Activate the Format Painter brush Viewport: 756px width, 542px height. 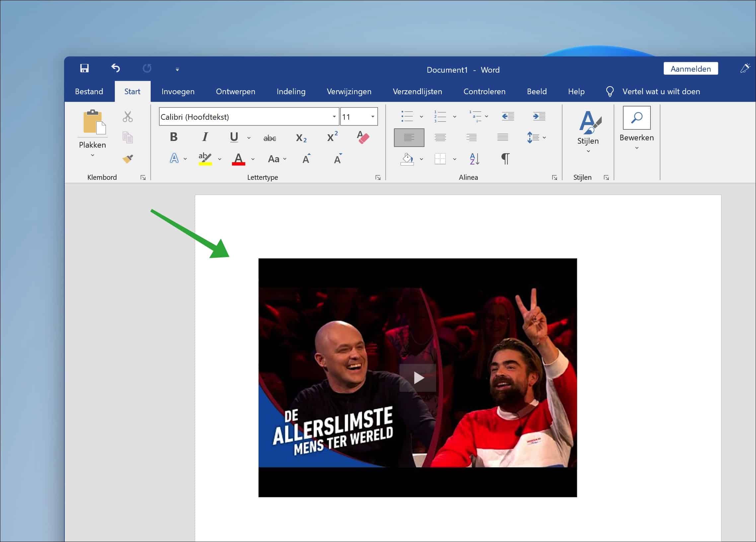pos(127,159)
